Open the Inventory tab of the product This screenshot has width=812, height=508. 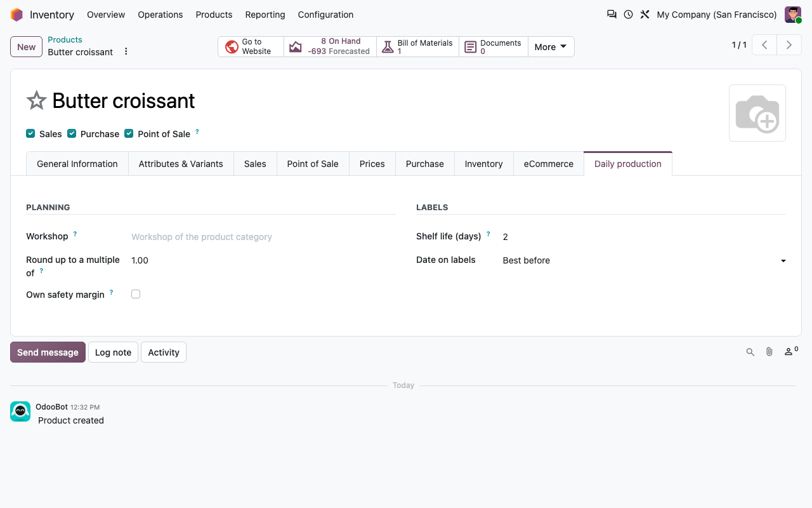pyautogui.click(x=483, y=164)
